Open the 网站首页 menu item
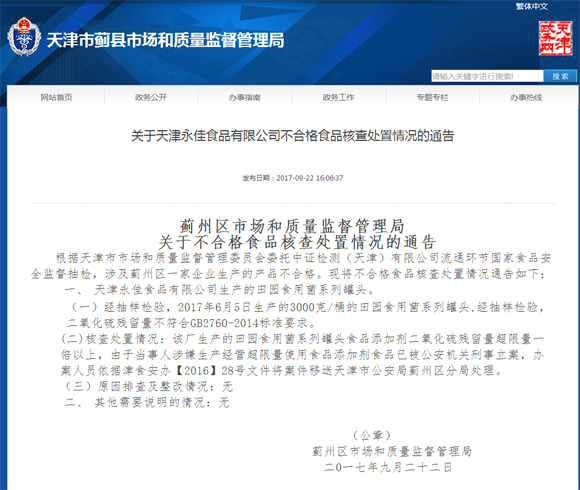Viewport: 580px width, 490px height. point(56,97)
